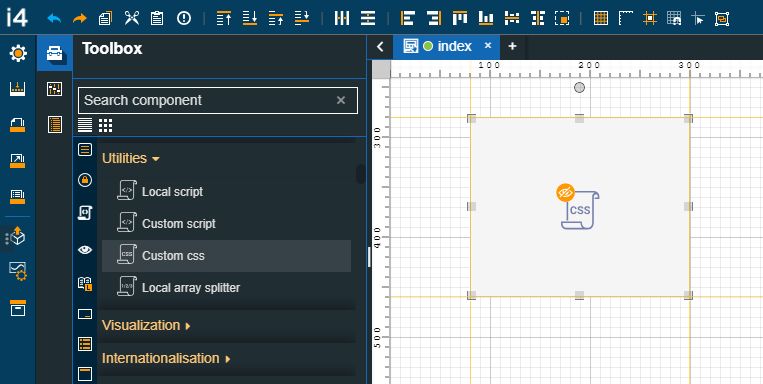Click the cube with upward arrow icon
The width and height of the screenshot is (763, 384).
[17, 237]
